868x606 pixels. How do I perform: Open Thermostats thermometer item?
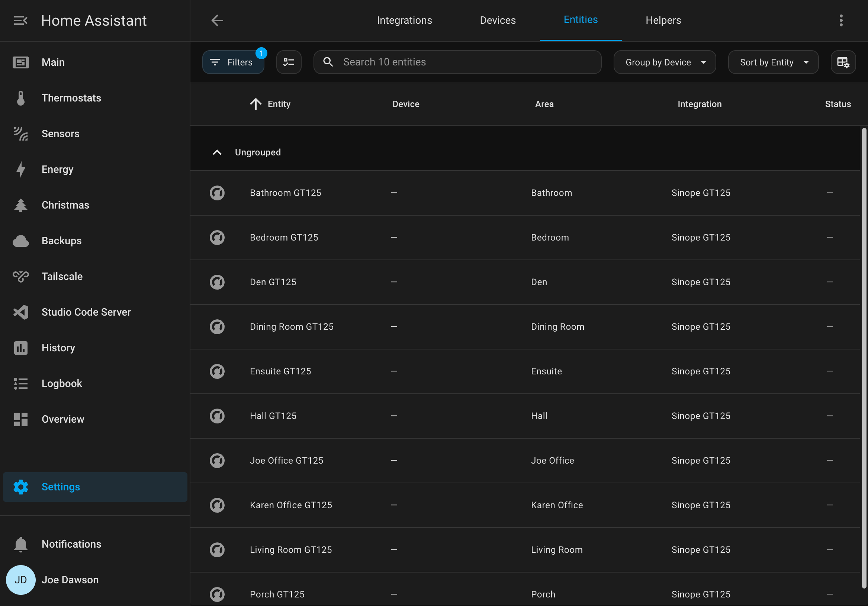tap(95, 98)
